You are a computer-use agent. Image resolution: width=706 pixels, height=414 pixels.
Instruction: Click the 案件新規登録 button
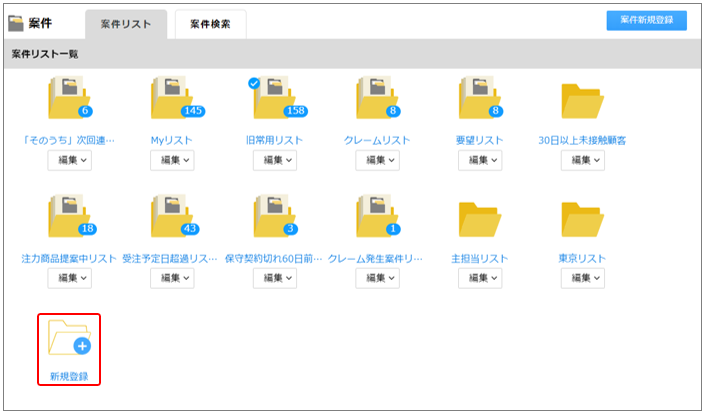[x=647, y=20]
